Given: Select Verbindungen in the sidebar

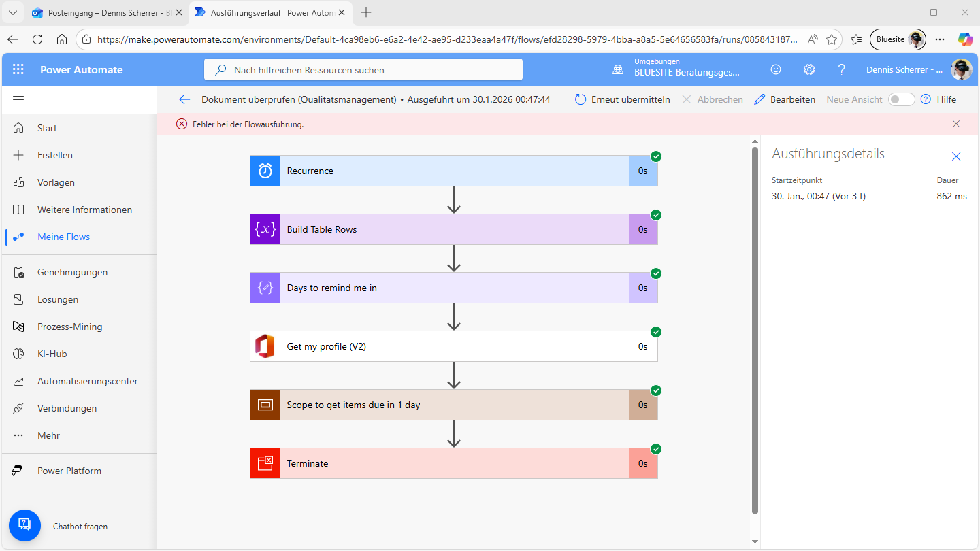Looking at the screenshot, I should 67,408.
